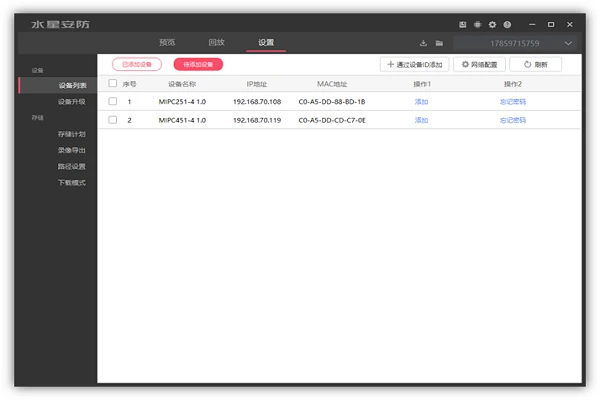Expand the 17859715759 account dropdown
Image resolution: width=600 pixels, height=400 pixels.
568,43
